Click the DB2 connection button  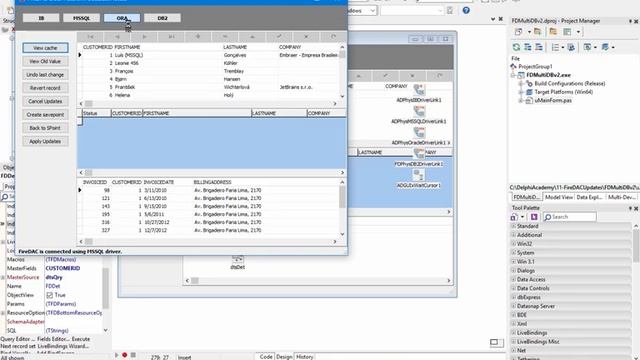point(162,18)
